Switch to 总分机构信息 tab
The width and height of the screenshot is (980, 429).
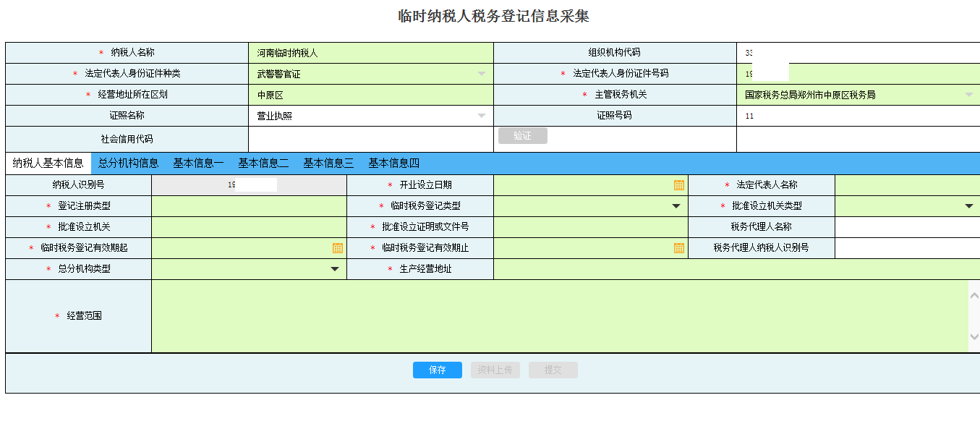[x=128, y=163]
